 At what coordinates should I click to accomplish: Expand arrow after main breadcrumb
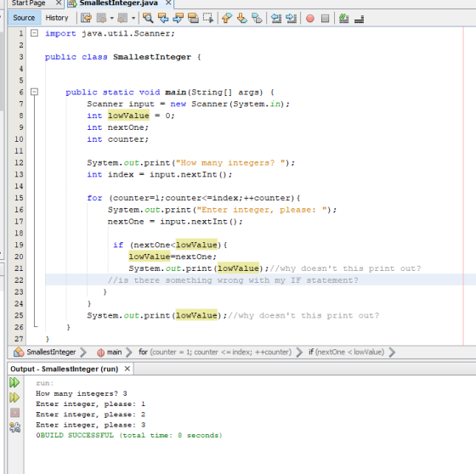(129, 353)
